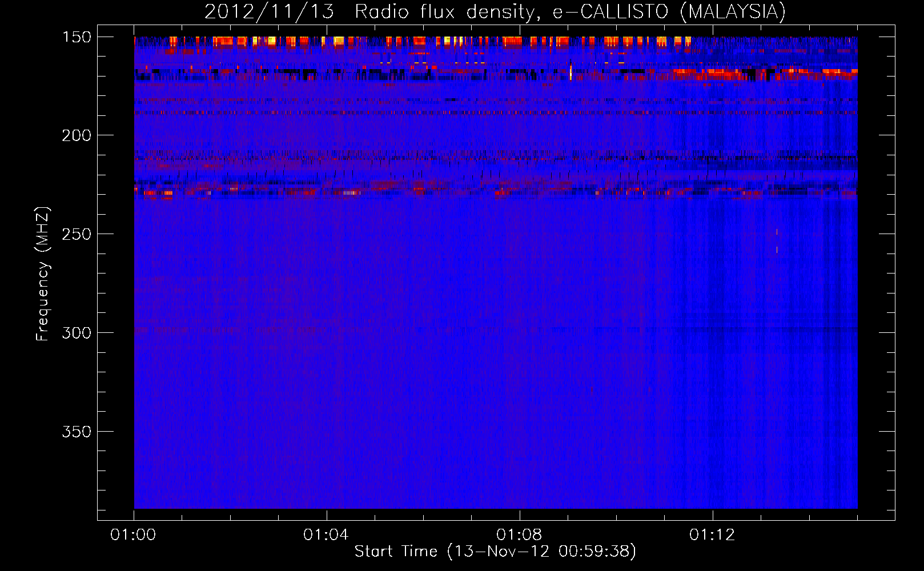Click the 250 frequency tick label
This screenshot has height=571, width=924.
pyautogui.click(x=77, y=234)
